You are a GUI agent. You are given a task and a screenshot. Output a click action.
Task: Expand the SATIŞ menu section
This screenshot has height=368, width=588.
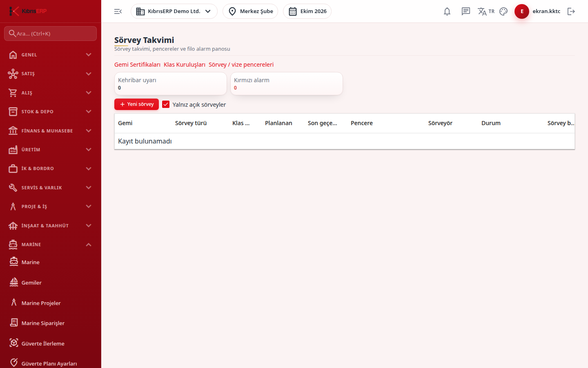coord(51,74)
